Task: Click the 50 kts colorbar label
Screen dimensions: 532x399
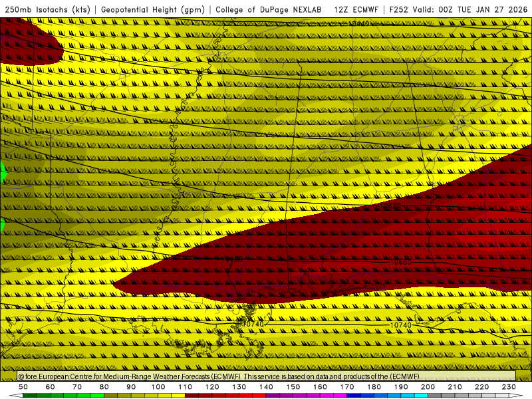Action: pos(23,387)
